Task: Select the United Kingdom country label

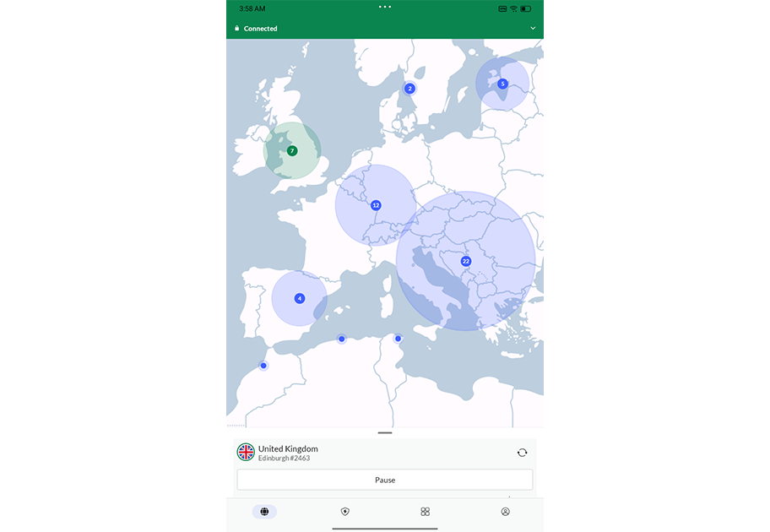Action: coord(288,448)
